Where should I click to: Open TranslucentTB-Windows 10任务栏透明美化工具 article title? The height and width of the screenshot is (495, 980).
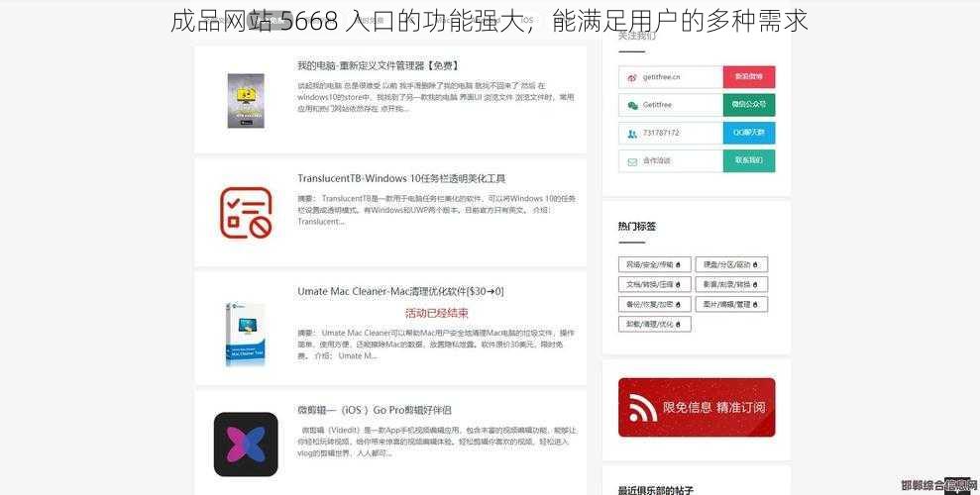(x=401, y=178)
